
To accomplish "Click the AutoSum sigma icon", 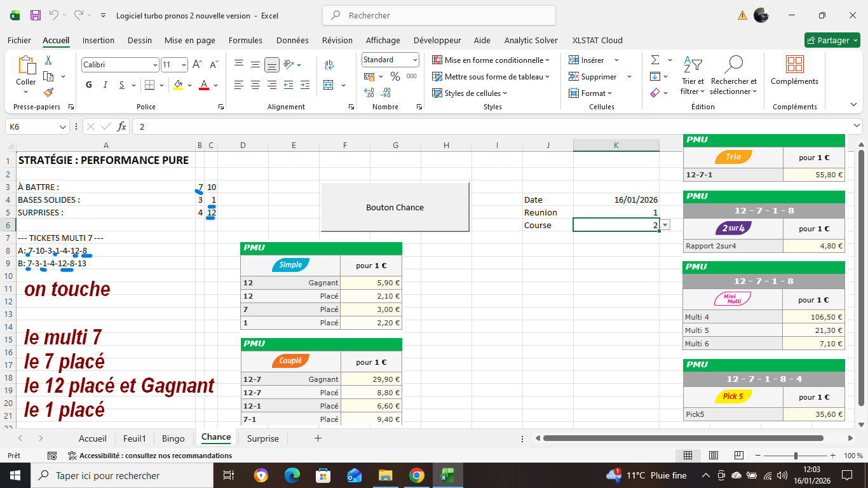I will (655, 60).
